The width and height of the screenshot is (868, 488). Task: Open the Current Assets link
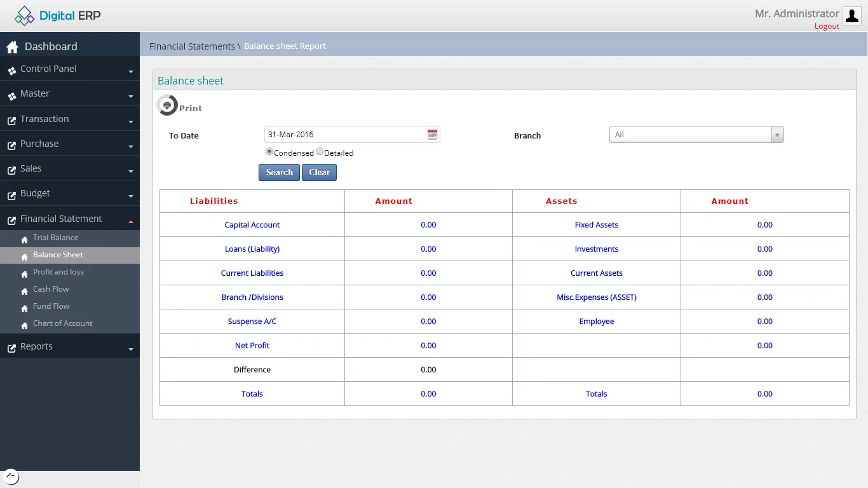(x=597, y=273)
